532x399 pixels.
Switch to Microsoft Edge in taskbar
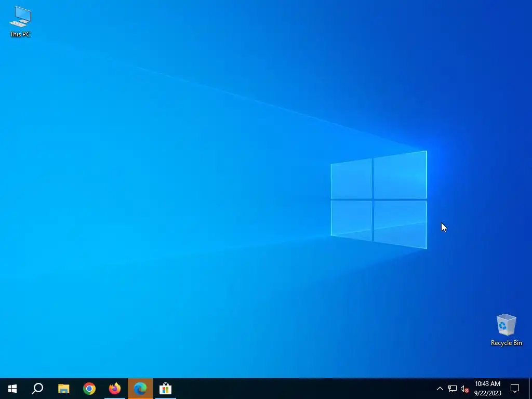140,389
